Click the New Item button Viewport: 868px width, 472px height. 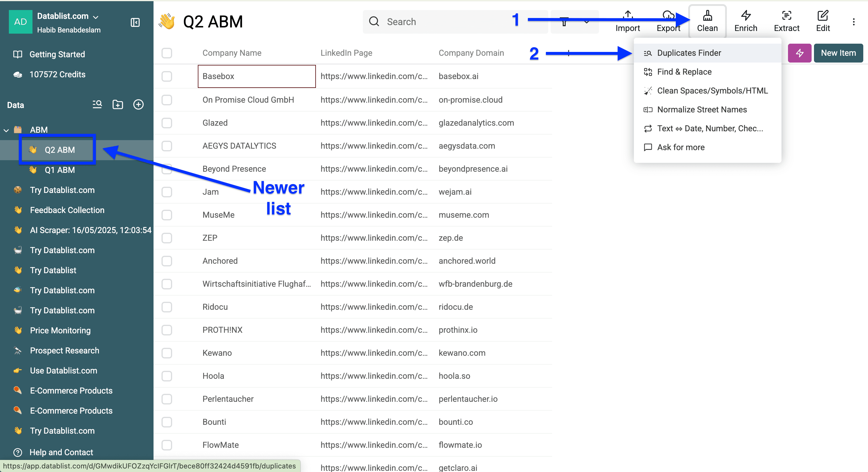[838, 53]
